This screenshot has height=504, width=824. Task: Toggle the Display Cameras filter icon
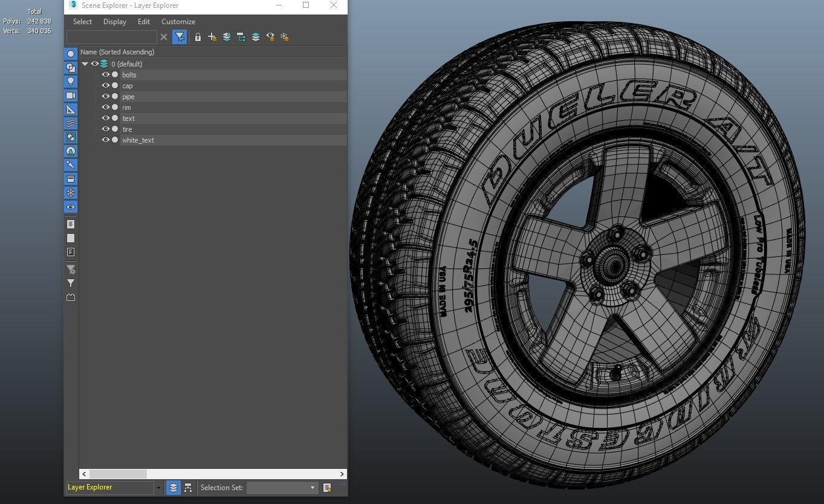pyautogui.click(x=71, y=95)
